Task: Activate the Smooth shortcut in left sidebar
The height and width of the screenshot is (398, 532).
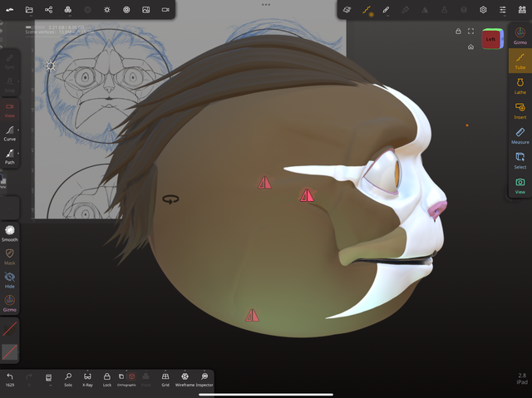Action: [9, 233]
